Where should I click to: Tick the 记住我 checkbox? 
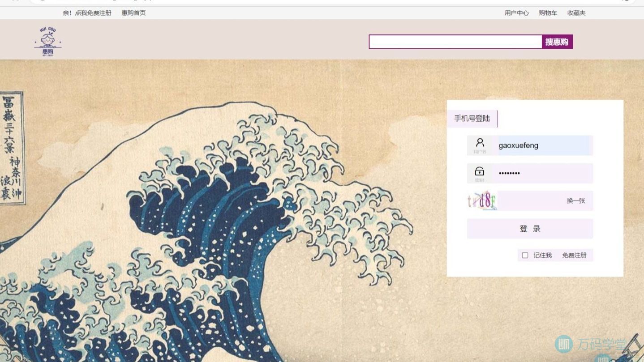click(x=525, y=255)
